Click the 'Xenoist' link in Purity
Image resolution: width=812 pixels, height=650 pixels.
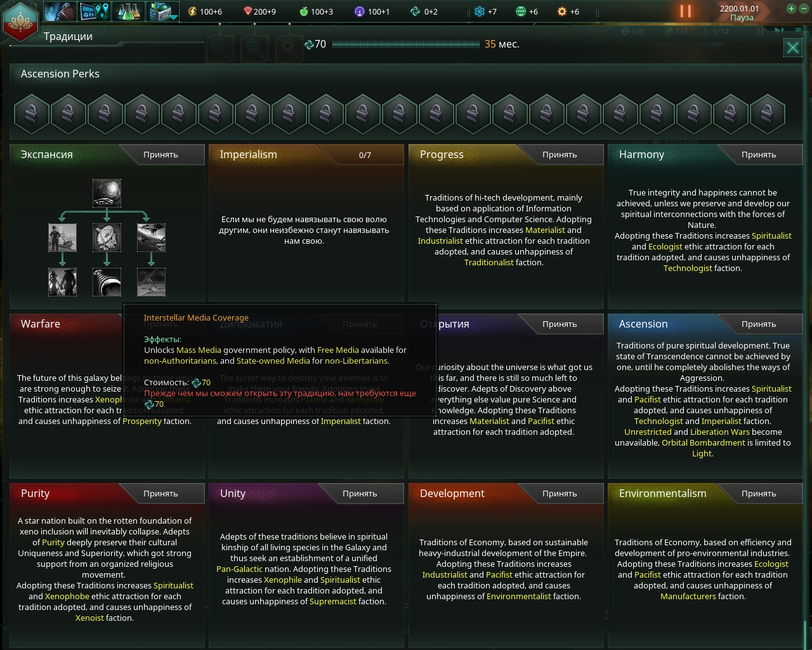[x=89, y=618]
